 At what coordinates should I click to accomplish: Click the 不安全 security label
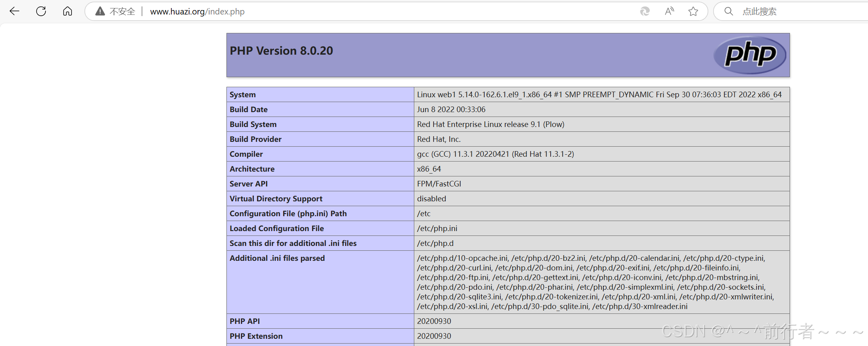tap(122, 12)
